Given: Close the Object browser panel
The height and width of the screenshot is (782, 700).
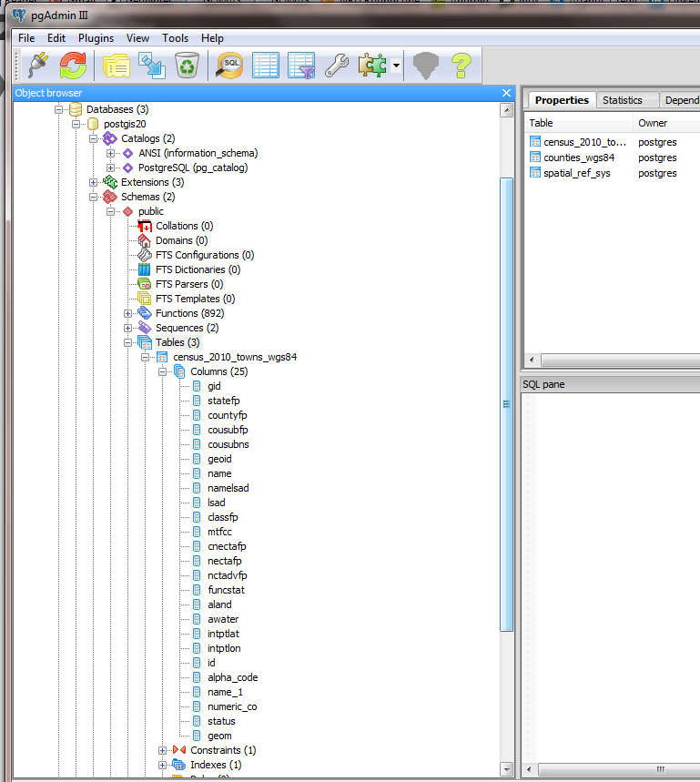Looking at the screenshot, I should [x=506, y=93].
